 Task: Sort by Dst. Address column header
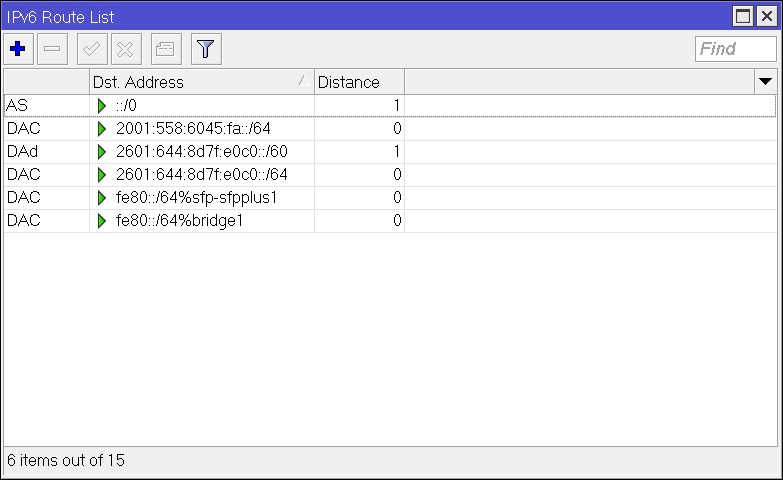point(202,82)
